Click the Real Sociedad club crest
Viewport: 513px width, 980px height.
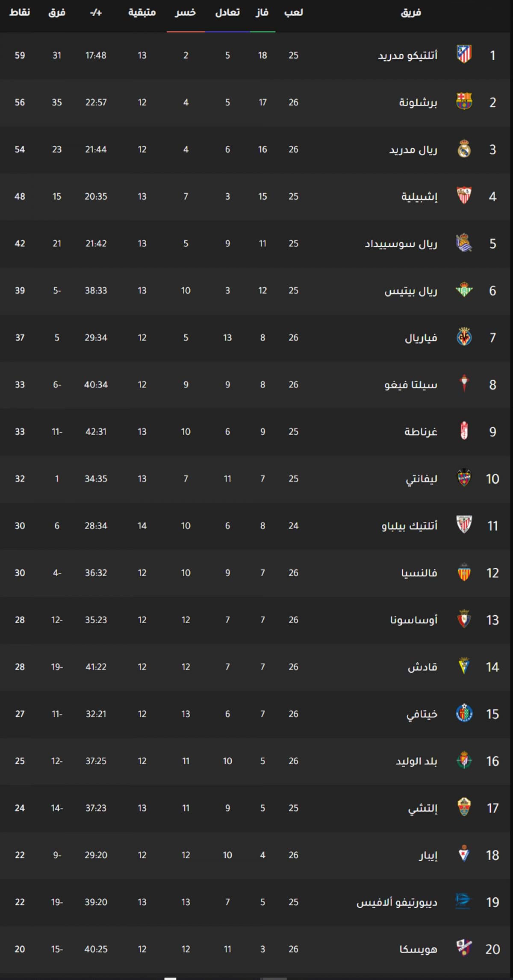coord(464,243)
